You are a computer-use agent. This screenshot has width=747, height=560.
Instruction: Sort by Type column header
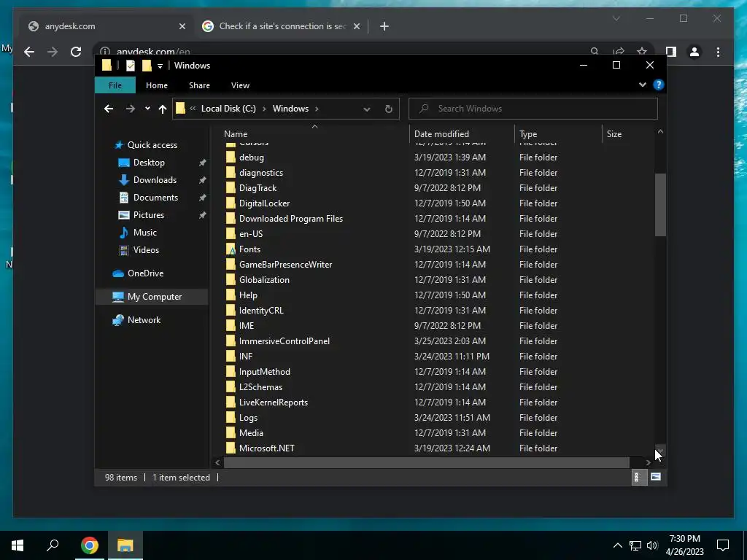pos(528,134)
